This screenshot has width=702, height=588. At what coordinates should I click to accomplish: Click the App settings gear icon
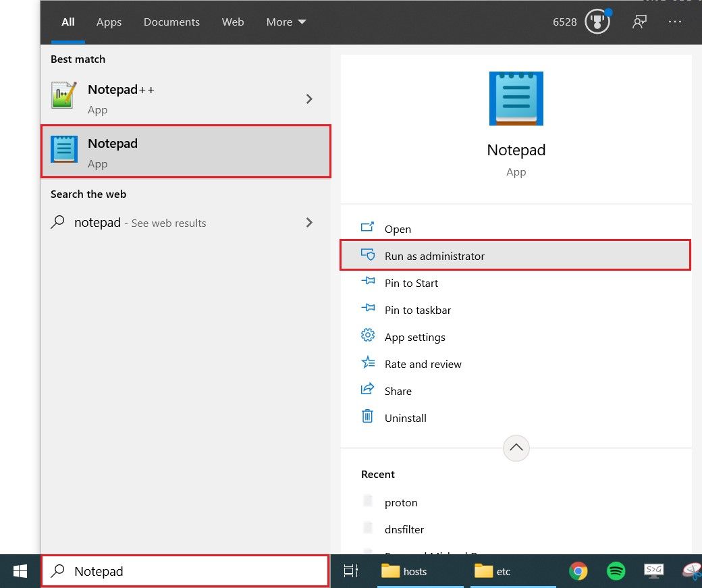(x=368, y=335)
